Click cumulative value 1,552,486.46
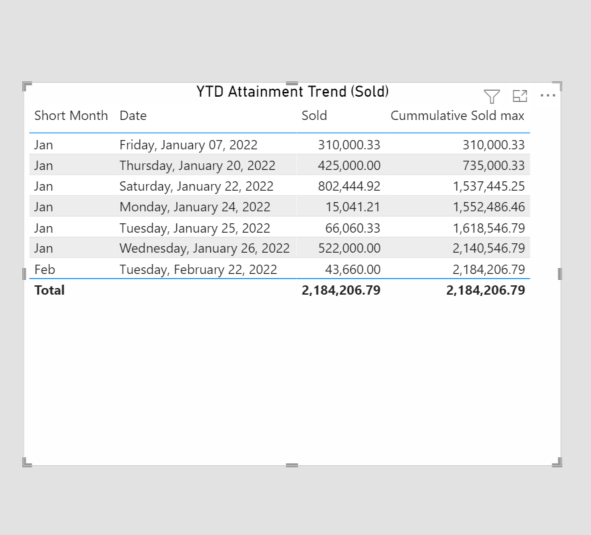This screenshot has height=535, width=591. (x=489, y=207)
